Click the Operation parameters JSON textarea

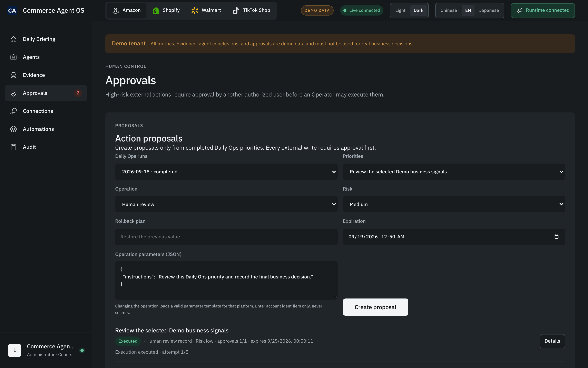(x=226, y=280)
